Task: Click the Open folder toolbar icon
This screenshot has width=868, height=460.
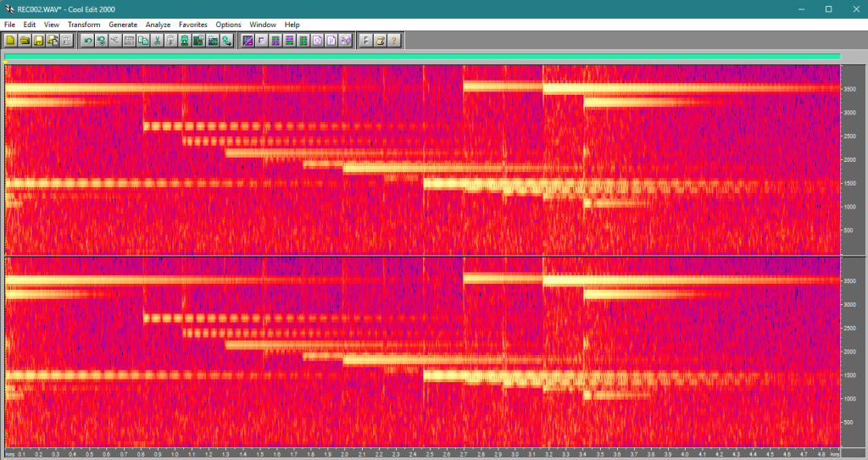Action: click(25, 40)
